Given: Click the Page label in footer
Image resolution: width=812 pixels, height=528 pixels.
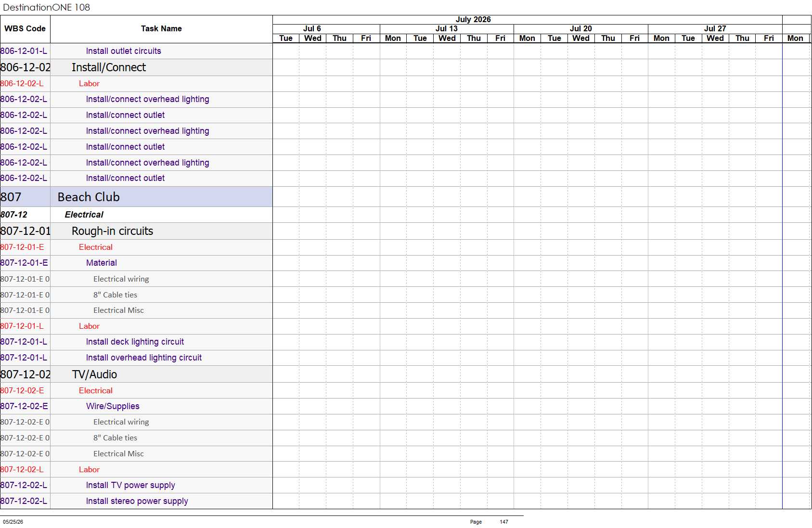Looking at the screenshot, I should tap(476, 522).
